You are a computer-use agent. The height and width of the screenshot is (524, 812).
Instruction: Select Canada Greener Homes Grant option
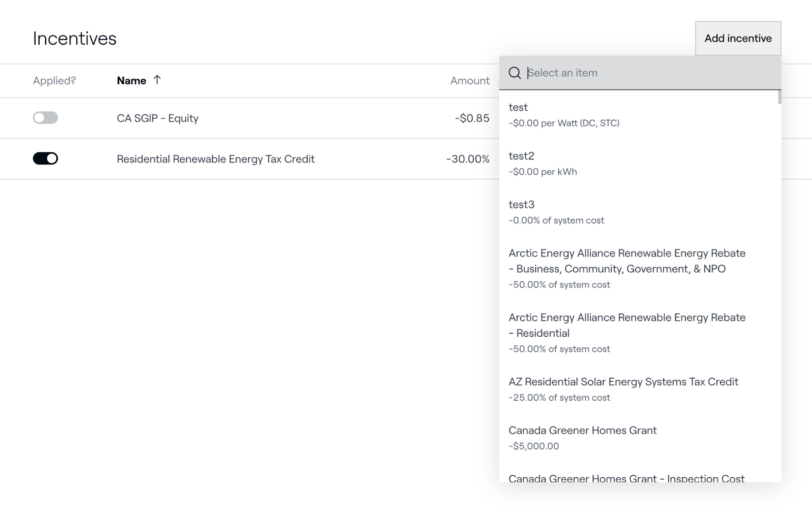[x=639, y=438]
